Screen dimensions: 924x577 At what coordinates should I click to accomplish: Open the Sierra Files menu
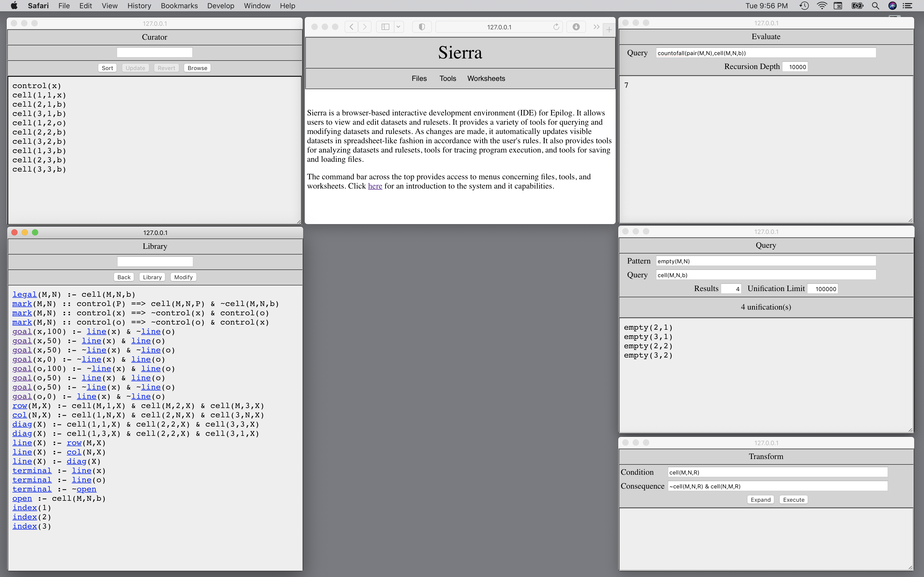pos(419,78)
